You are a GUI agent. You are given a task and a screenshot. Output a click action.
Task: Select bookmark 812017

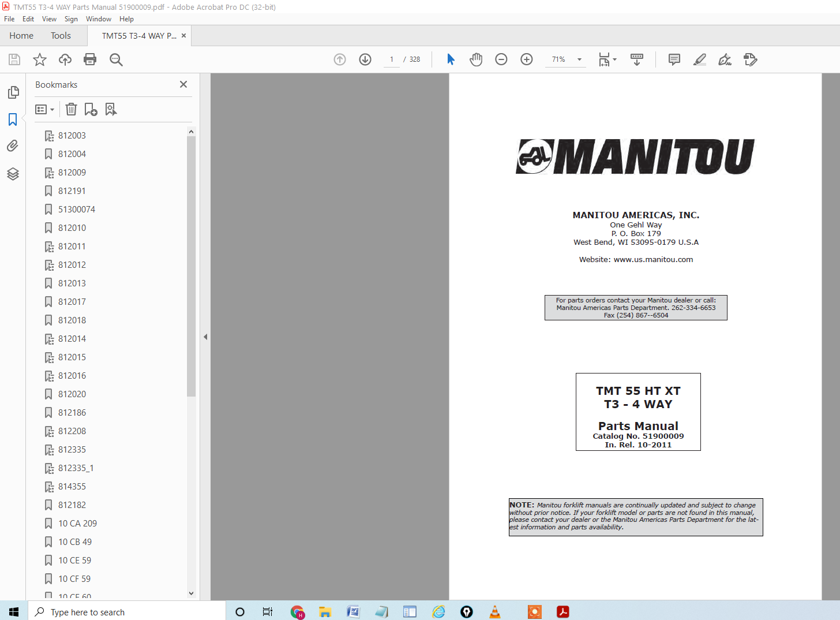click(x=72, y=302)
